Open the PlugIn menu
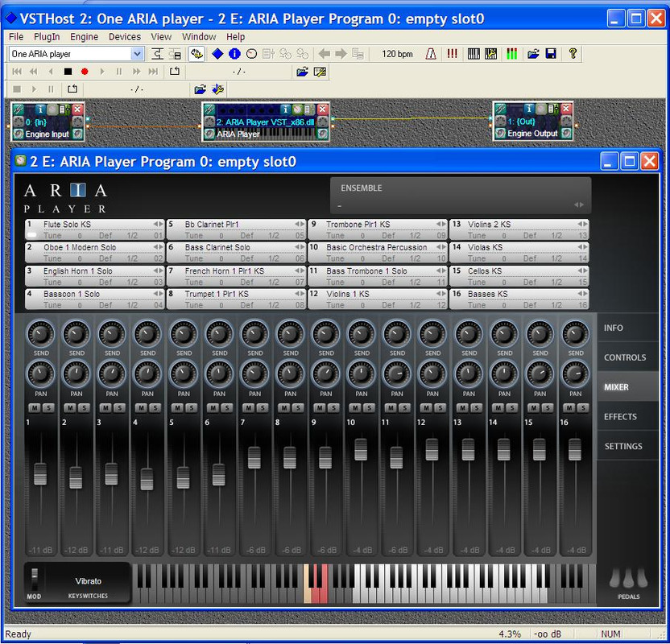Viewport: 670px width, 644px height. [x=47, y=37]
